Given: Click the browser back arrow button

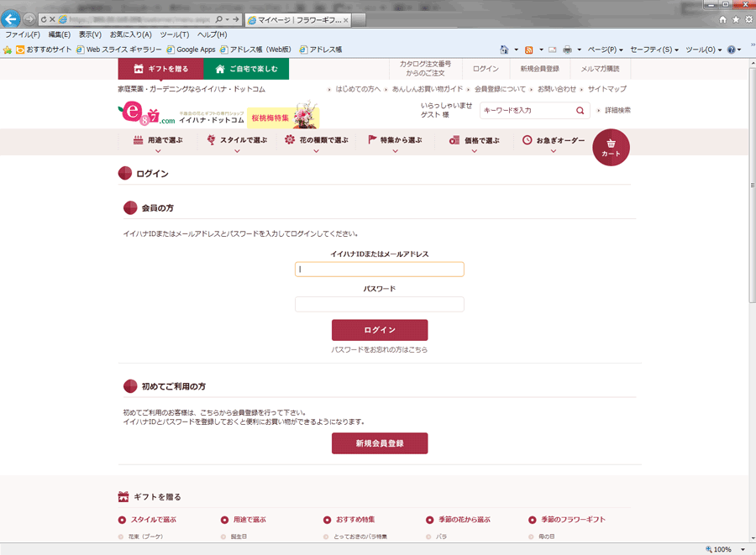Looking at the screenshot, I should point(11,18).
